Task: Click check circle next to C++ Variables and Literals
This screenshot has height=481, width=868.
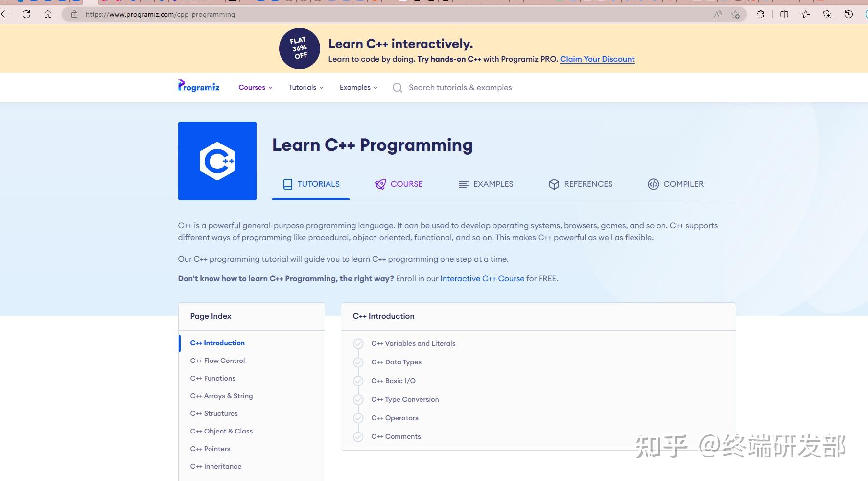Action: [358, 344]
